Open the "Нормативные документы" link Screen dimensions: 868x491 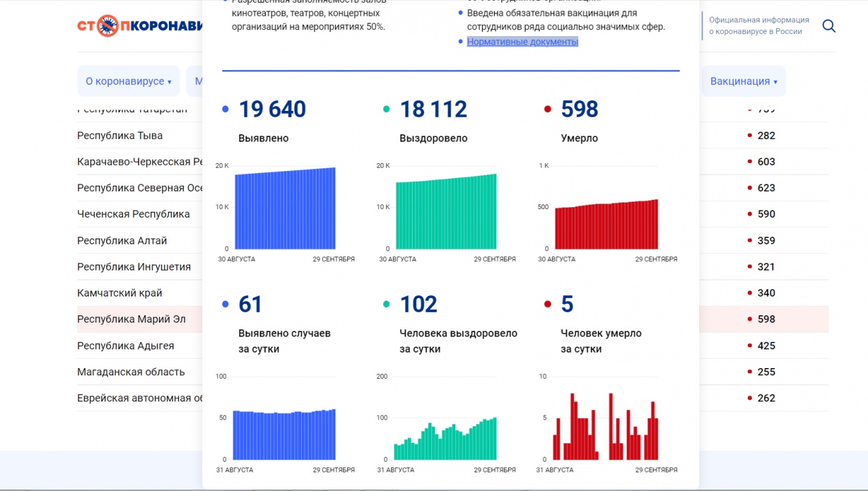coord(522,42)
